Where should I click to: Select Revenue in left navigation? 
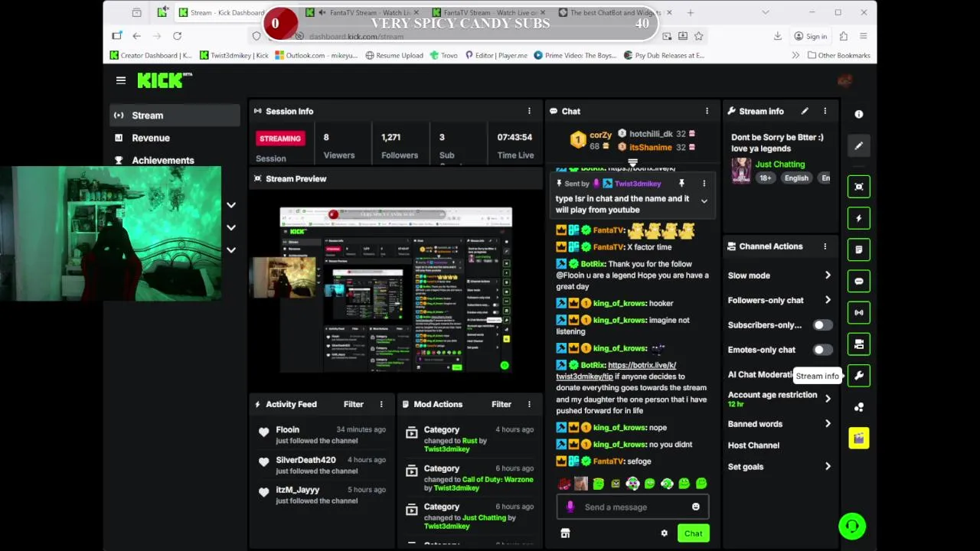click(x=175, y=138)
